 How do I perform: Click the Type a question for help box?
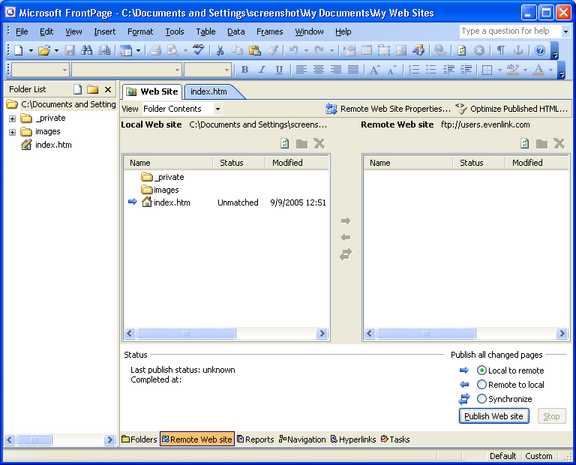pos(510,31)
